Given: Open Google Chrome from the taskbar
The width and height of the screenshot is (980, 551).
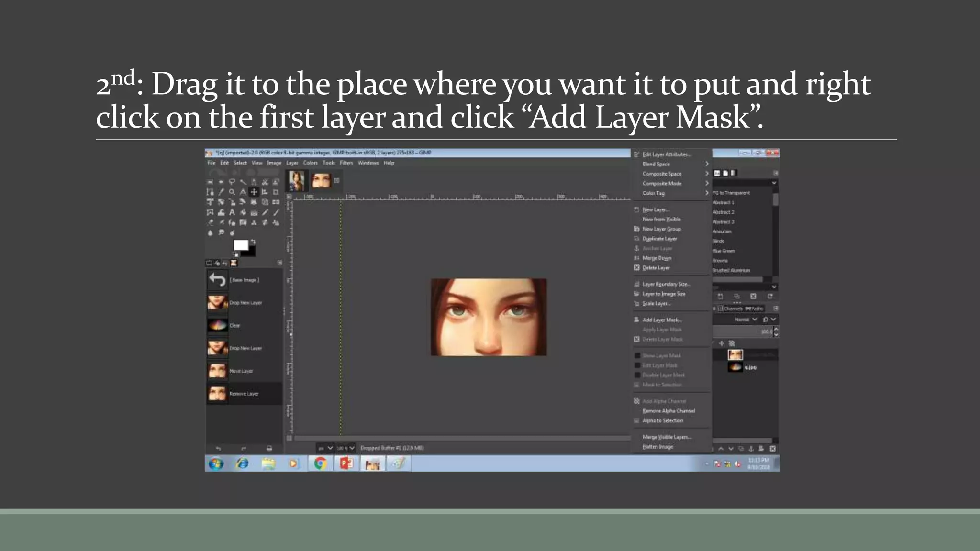Looking at the screenshot, I should pyautogui.click(x=320, y=463).
